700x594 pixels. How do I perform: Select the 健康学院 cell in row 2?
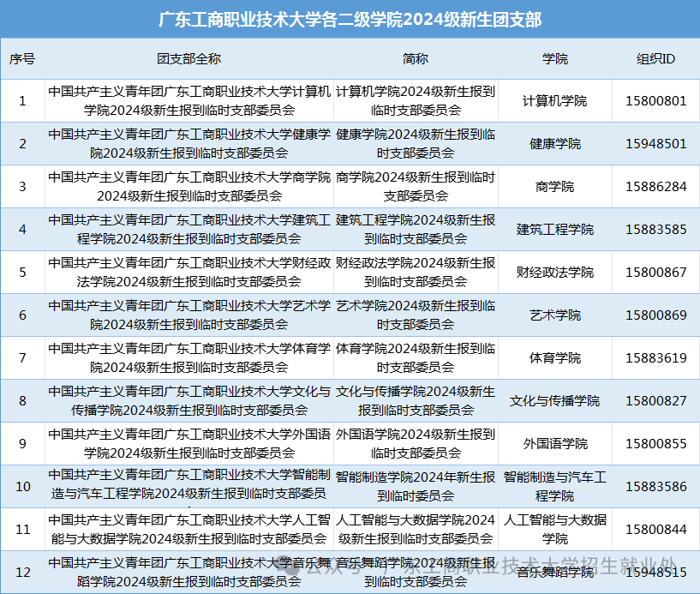coord(555,143)
